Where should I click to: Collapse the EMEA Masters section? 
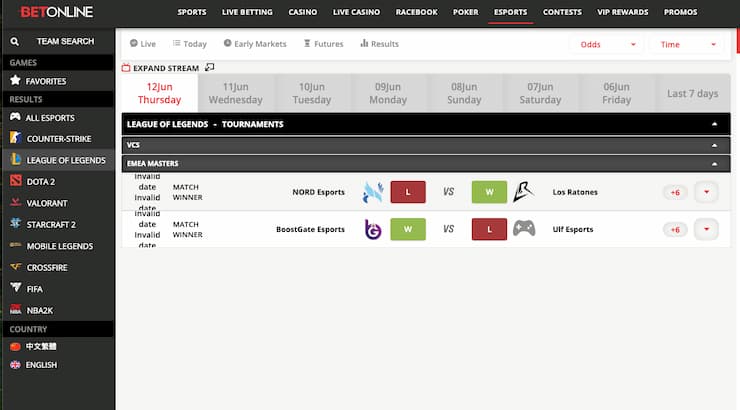tap(714, 164)
